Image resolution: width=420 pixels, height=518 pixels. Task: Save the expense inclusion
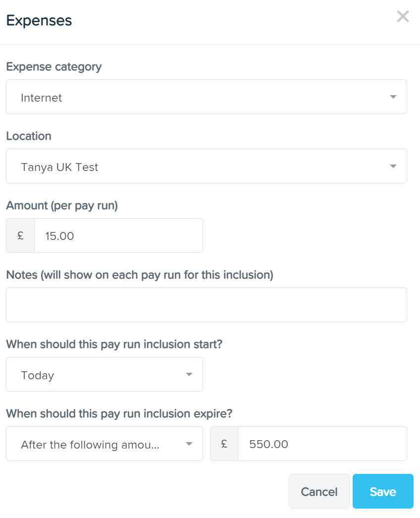383,491
